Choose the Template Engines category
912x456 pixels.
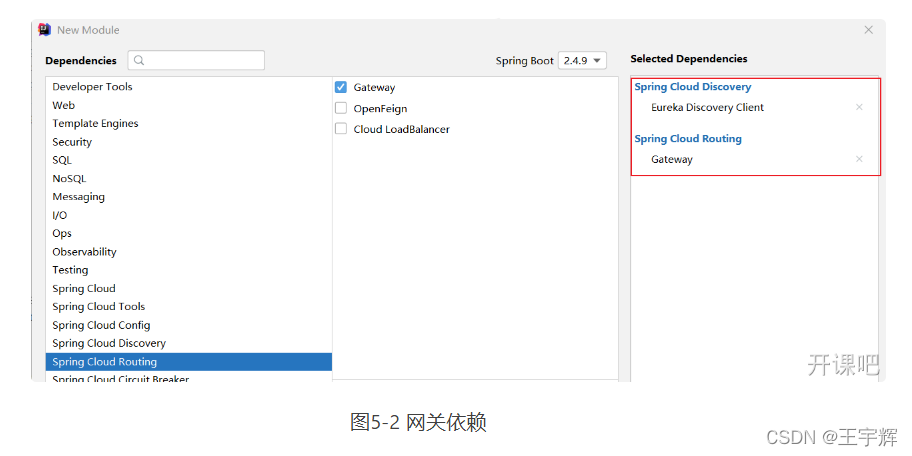coord(189,123)
